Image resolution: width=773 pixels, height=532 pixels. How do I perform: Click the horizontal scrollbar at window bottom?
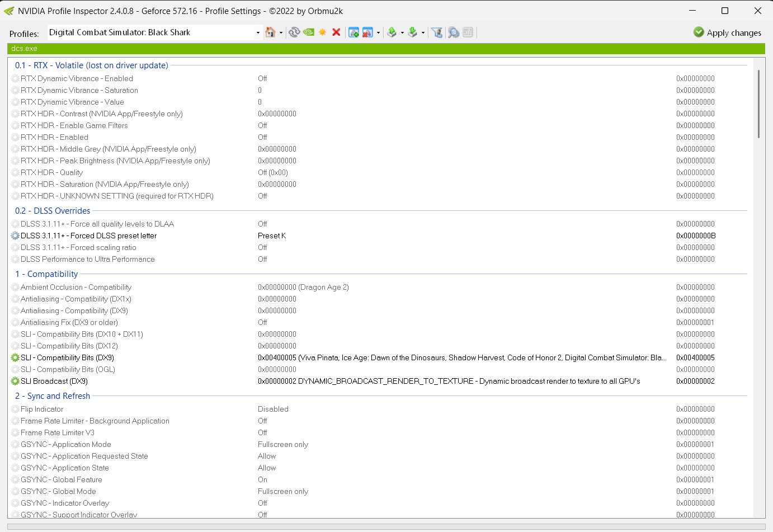tap(386, 526)
